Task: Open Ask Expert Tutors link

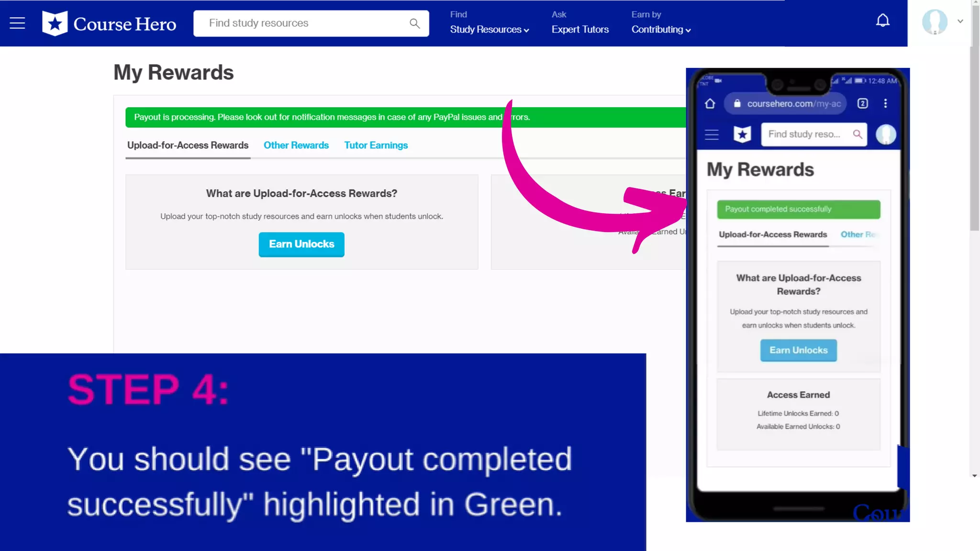Action: 579,29
